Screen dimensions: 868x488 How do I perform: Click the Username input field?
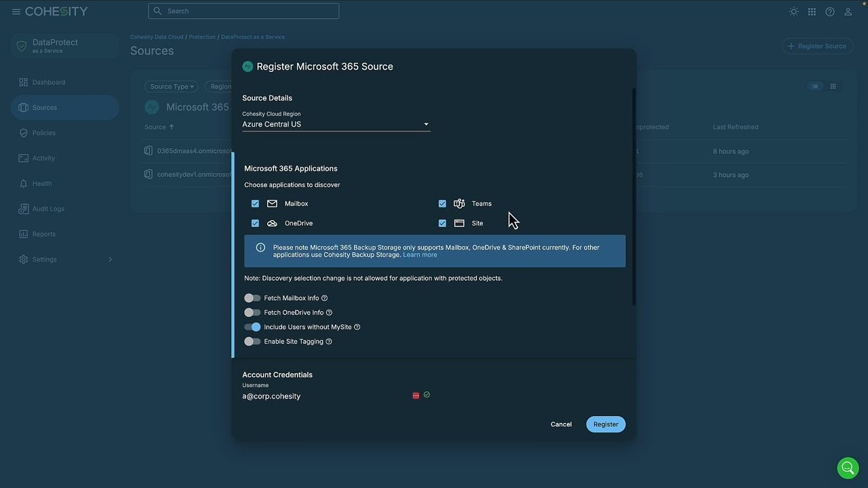point(325,396)
